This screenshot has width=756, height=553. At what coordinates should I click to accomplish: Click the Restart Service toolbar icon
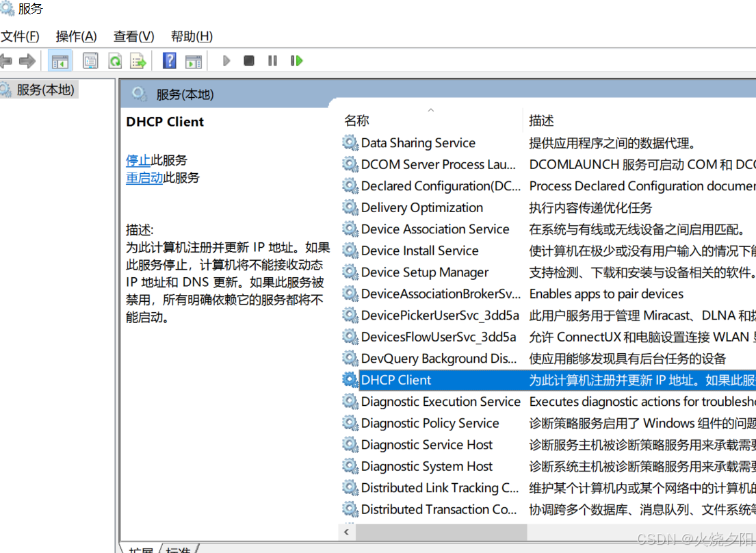[296, 61]
